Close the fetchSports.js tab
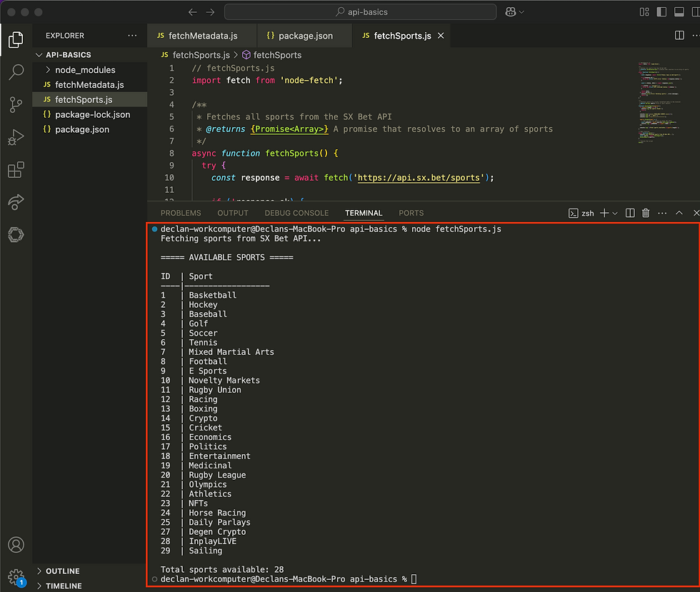The image size is (700, 592). pyautogui.click(x=441, y=36)
